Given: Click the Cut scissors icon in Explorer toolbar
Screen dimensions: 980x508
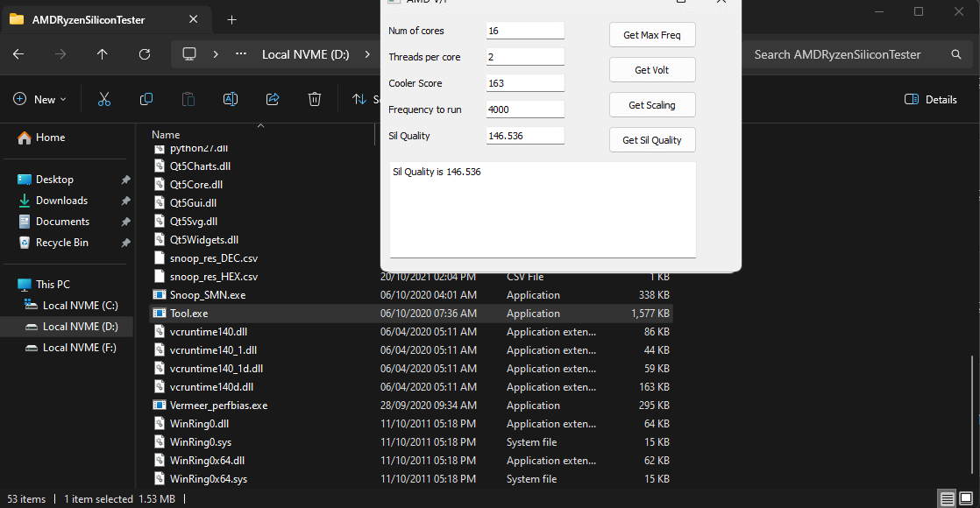Looking at the screenshot, I should (103, 99).
